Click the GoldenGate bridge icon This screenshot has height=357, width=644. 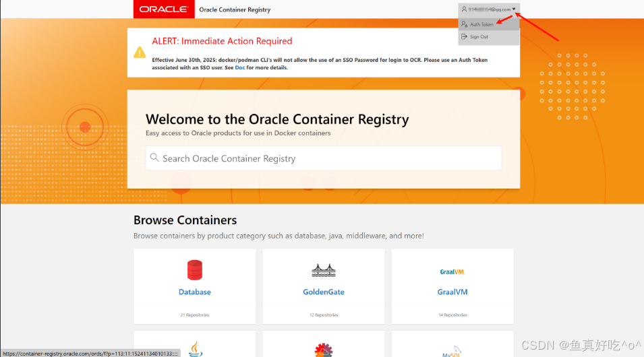pos(323,271)
